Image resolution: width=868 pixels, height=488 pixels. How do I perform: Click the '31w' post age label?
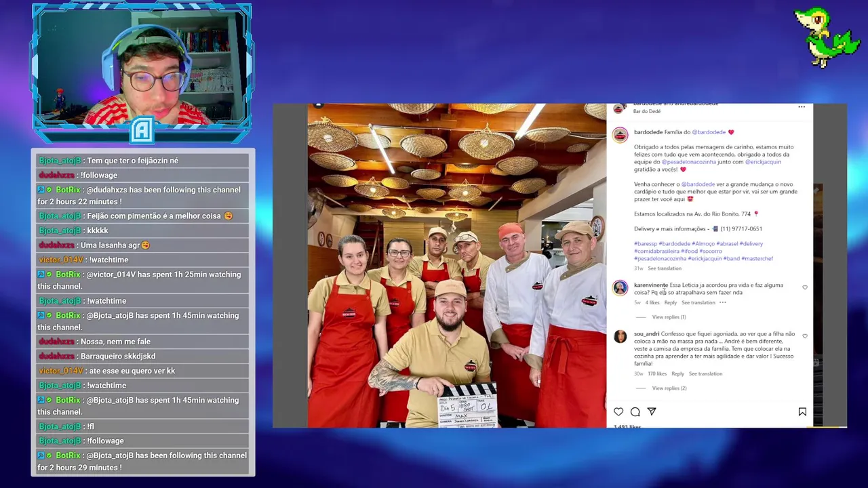[638, 268]
